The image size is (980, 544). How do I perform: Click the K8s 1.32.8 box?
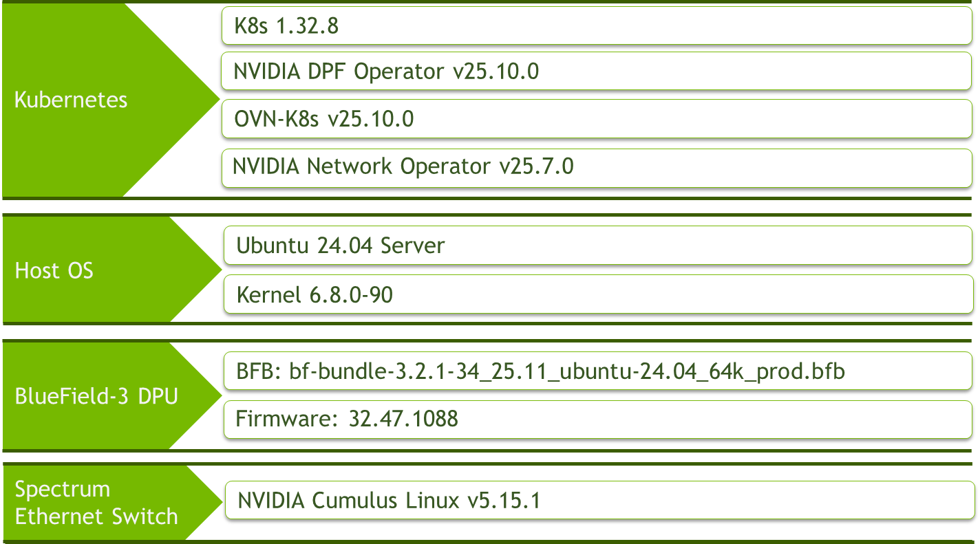coord(597,26)
